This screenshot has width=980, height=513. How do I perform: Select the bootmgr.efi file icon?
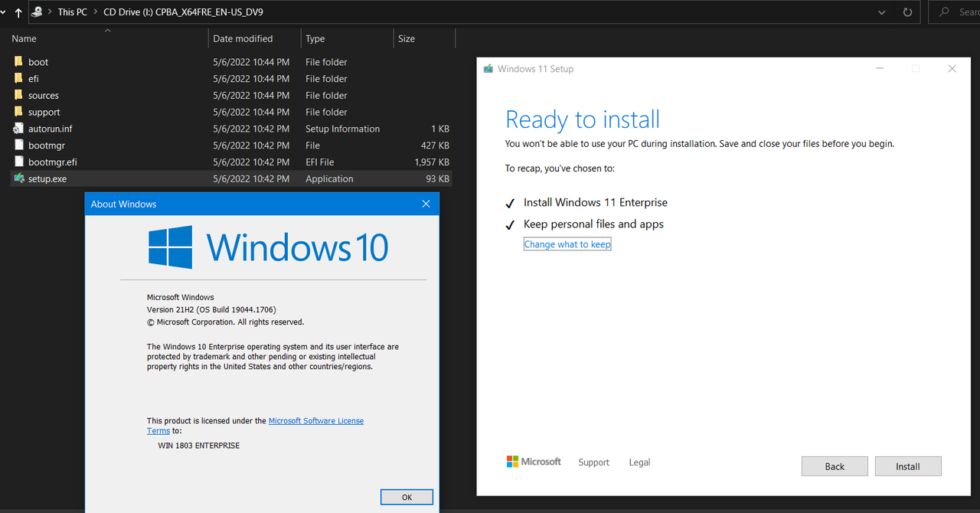coord(19,162)
